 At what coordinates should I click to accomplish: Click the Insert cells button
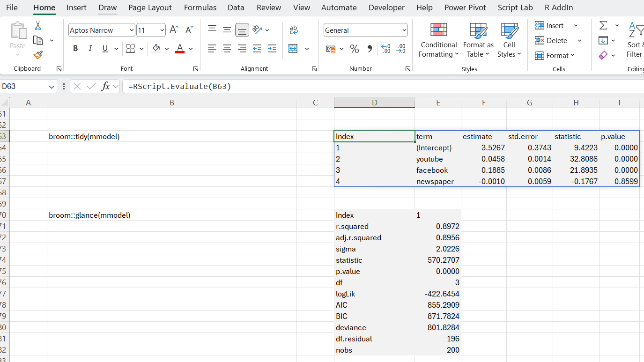tap(550, 26)
